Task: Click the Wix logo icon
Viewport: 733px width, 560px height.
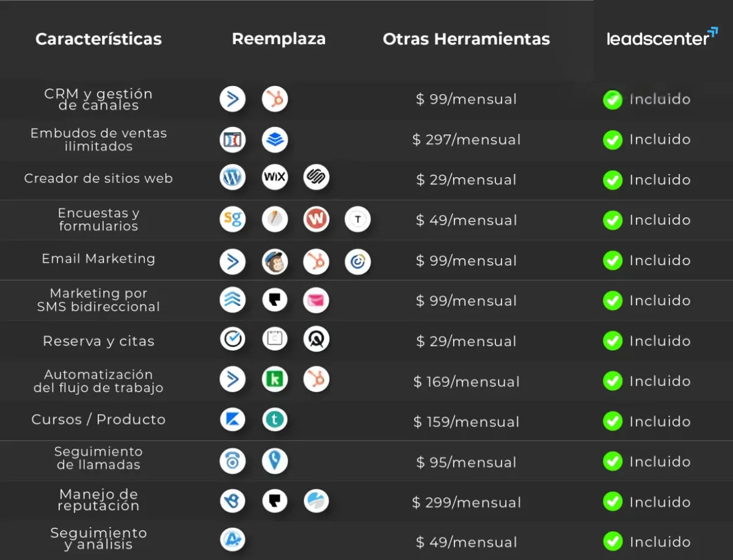Action: 275,178
